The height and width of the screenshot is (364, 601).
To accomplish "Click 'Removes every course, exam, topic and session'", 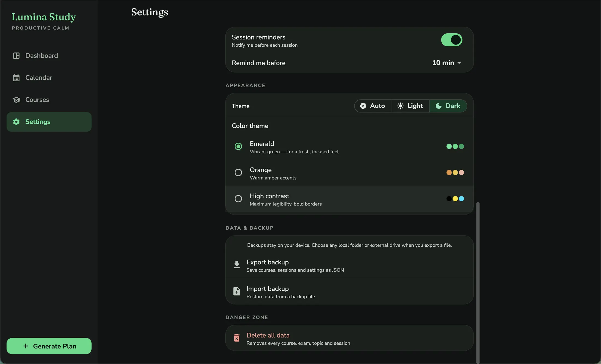I will pos(298,343).
